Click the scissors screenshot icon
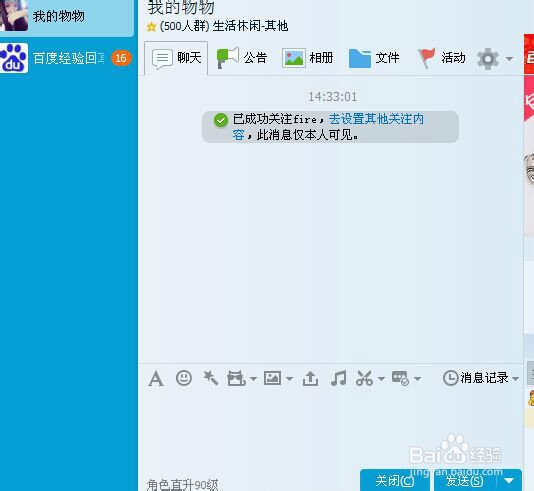Viewport: 534px width, 491px height. click(x=364, y=378)
